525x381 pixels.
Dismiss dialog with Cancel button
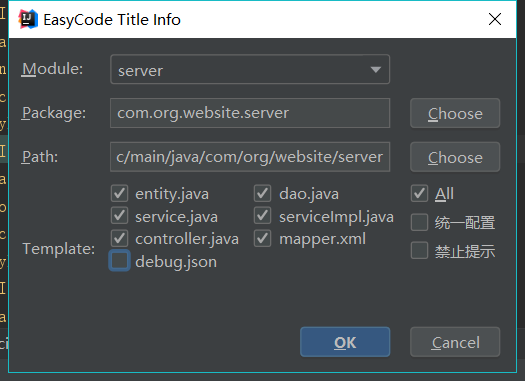tap(455, 342)
